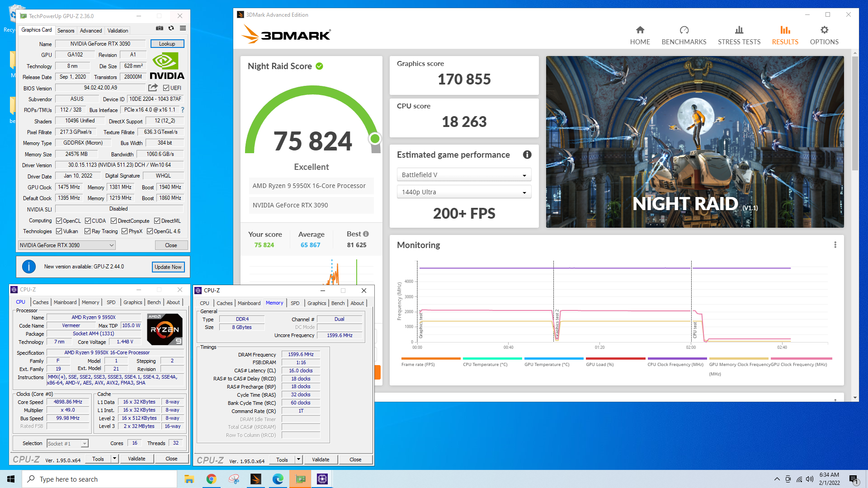
Task: Open Monitoring three-dot options menu
Action: 835,245
